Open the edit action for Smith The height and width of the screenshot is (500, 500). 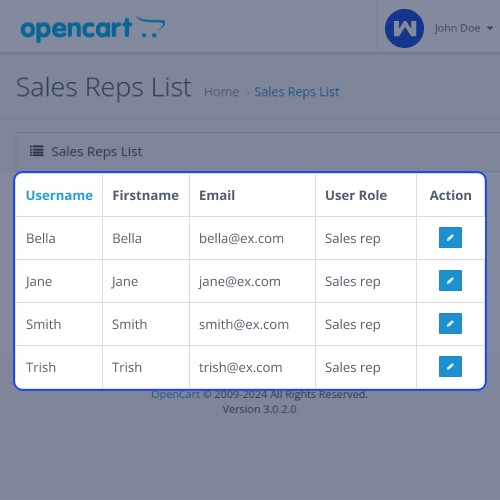(450, 324)
